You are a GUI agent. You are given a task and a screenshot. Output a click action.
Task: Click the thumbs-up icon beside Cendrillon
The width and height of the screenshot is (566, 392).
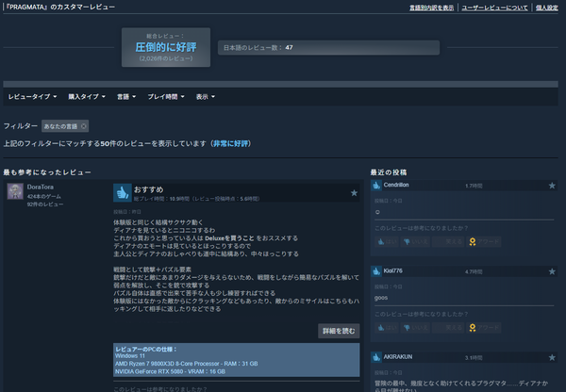click(x=376, y=186)
